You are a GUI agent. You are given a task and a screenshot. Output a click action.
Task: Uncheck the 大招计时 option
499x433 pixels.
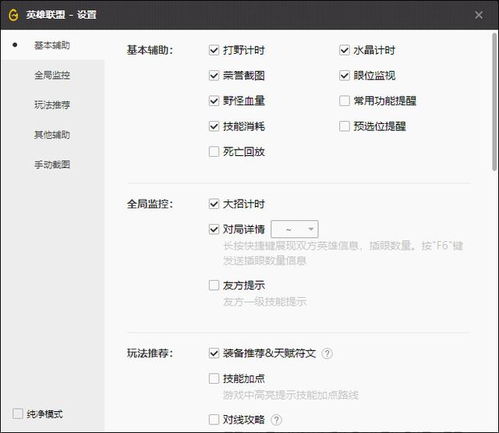tap(214, 204)
